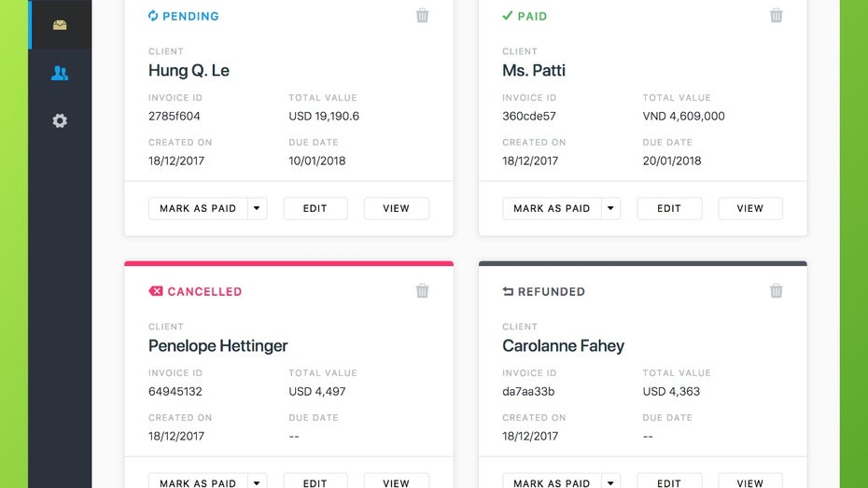The height and width of the screenshot is (488, 868).
Task: Open dropdown arrow on Penelope Hettinger's invoice
Action: [x=258, y=482]
